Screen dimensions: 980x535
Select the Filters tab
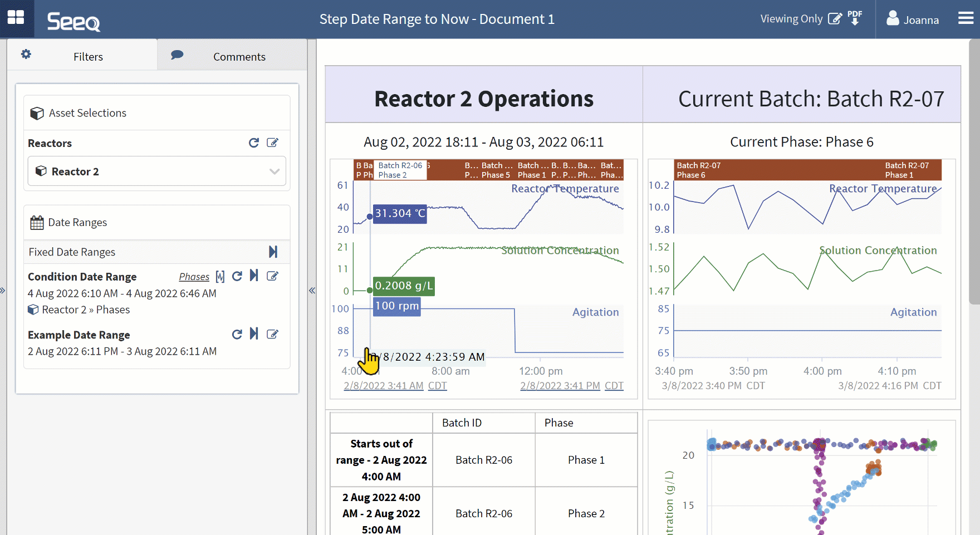(x=82, y=56)
